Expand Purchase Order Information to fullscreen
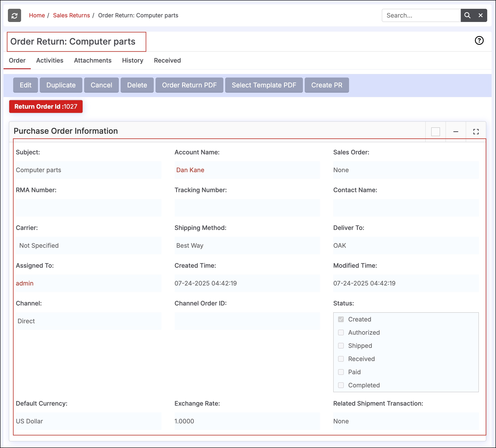The image size is (496, 448). (476, 132)
